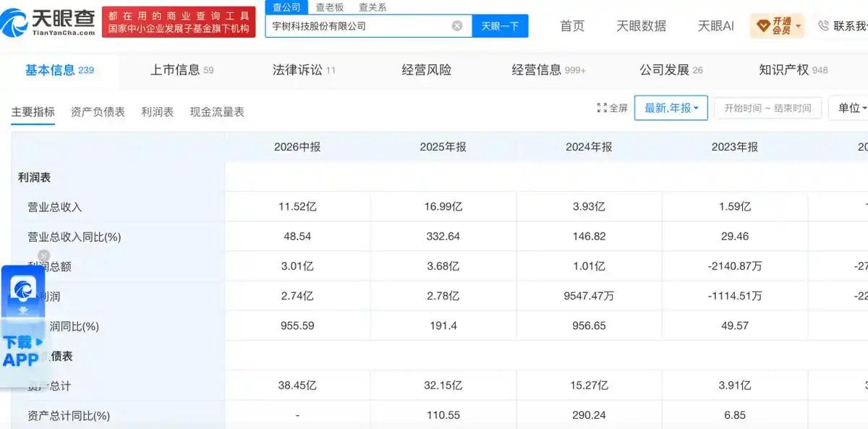This screenshot has height=429, width=868.
Task: Click the 天眼一下 search button
Action: pyautogui.click(x=501, y=26)
